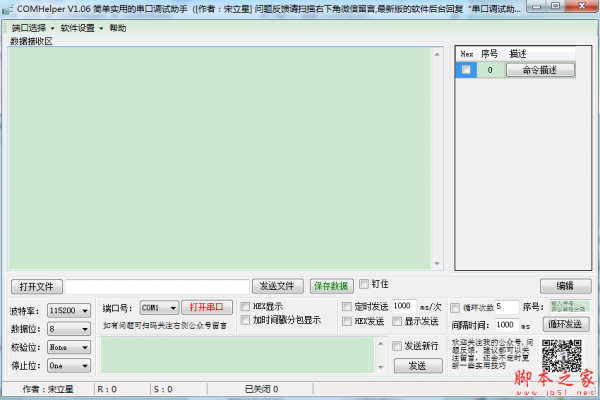Click the R : 0 status entry
This screenshot has width=600, height=400.
tap(107, 389)
